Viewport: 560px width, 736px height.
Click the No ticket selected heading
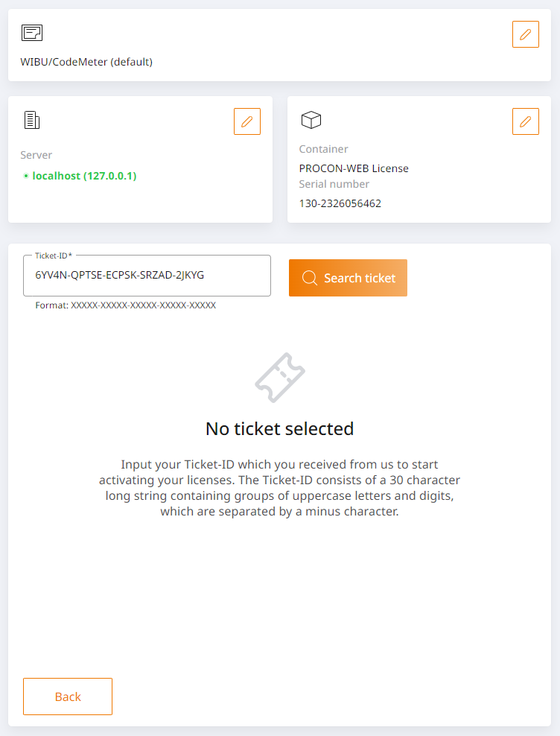tap(280, 429)
